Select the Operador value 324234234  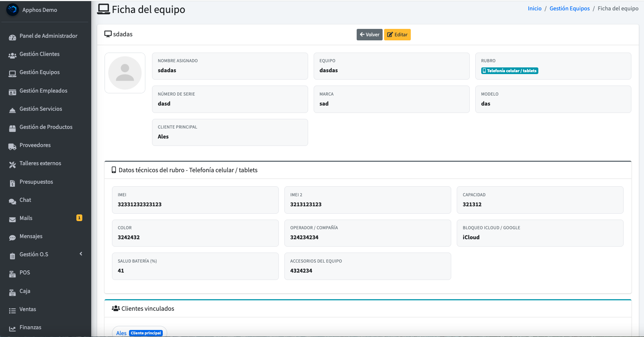point(304,237)
